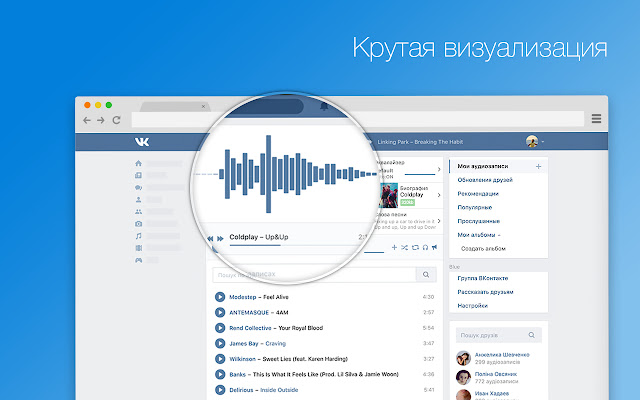Click the browser hamburger menu icon
640x400 pixels.
pyautogui.click(x=596, y=119)
